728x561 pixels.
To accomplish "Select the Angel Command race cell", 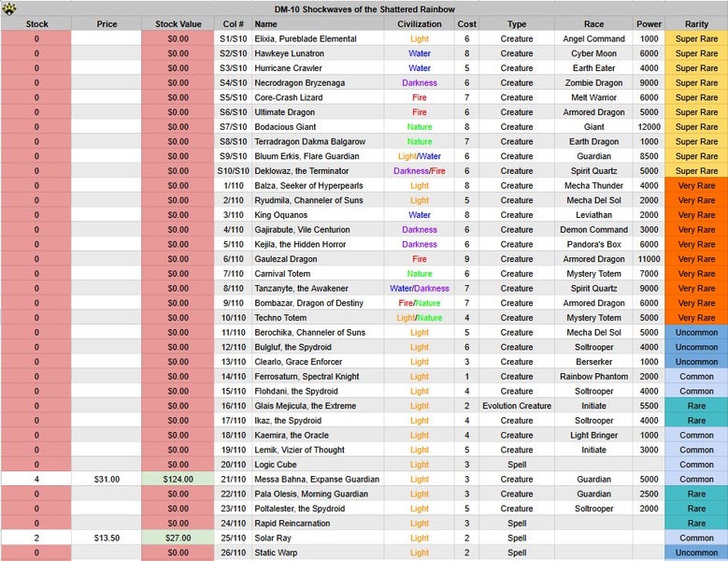I will pyautogui.click(x=593, y=39).
